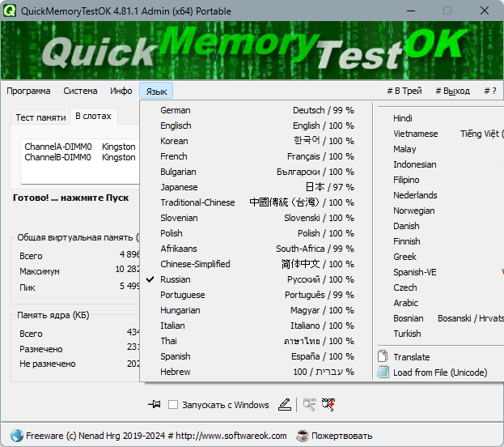
Task: Click the pen edit icon in bottom toolbar
Action: pos(285,405)
